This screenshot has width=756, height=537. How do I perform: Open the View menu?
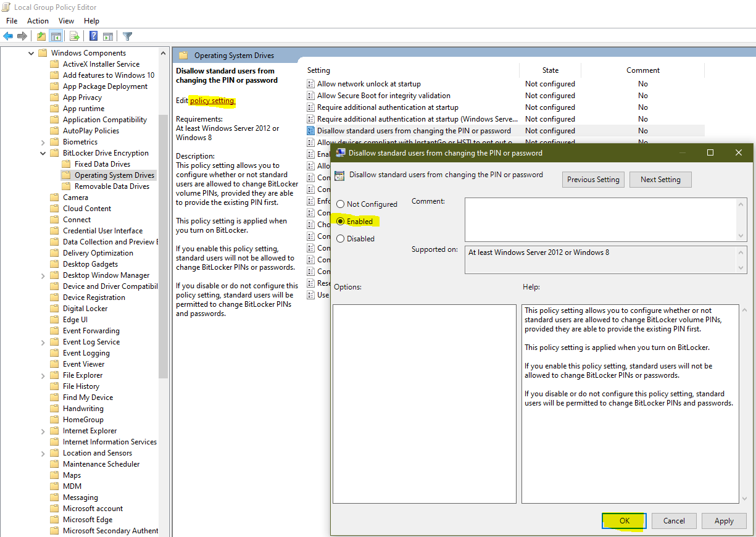(x=66, y=20)
